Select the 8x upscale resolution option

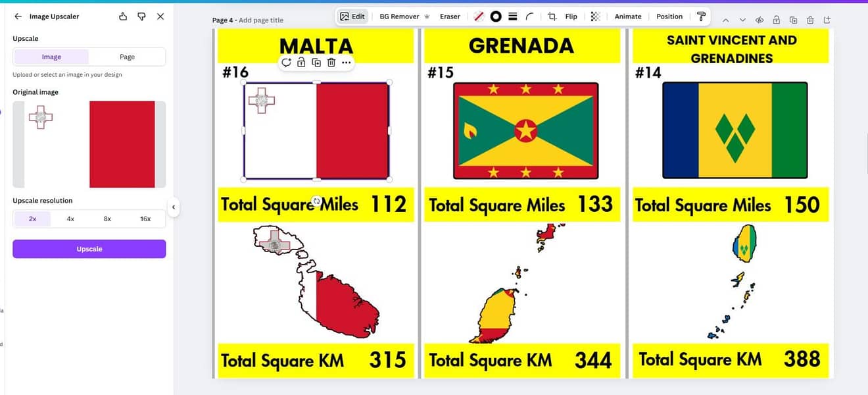pos(107,219)
